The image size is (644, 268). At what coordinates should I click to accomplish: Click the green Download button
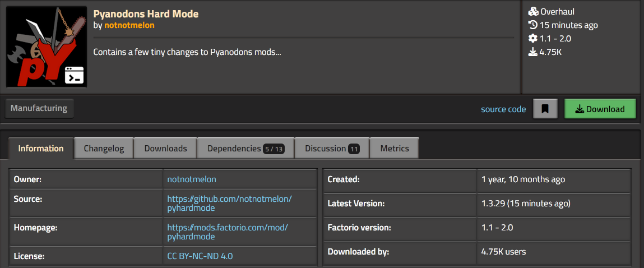coord(600,109)
